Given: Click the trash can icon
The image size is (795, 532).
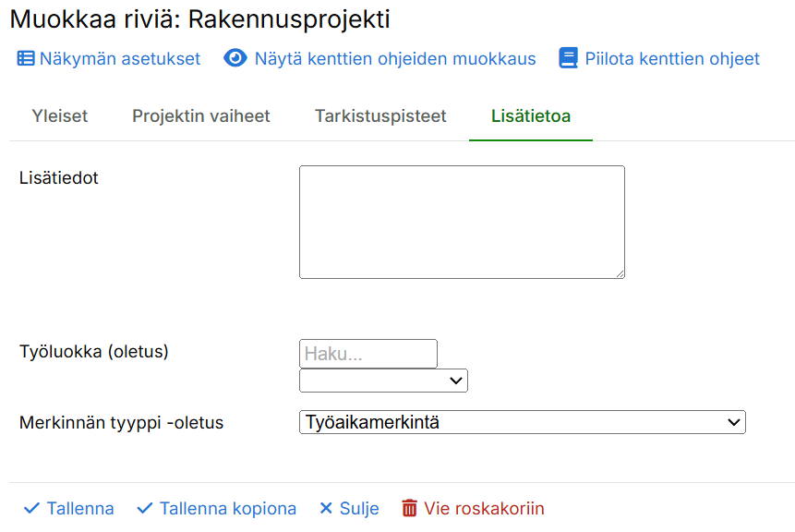Looking at the screenshot, I should pyautogui.click(x=410, y=509).
